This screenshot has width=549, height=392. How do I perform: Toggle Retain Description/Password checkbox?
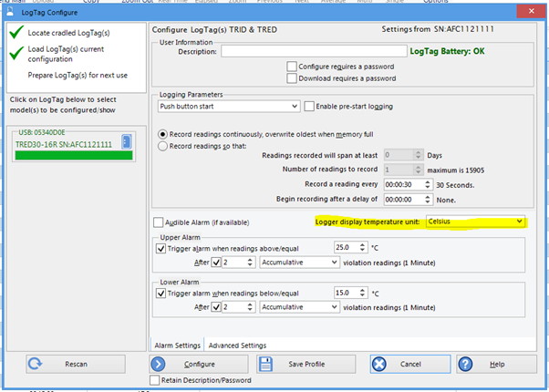[154, 380]
